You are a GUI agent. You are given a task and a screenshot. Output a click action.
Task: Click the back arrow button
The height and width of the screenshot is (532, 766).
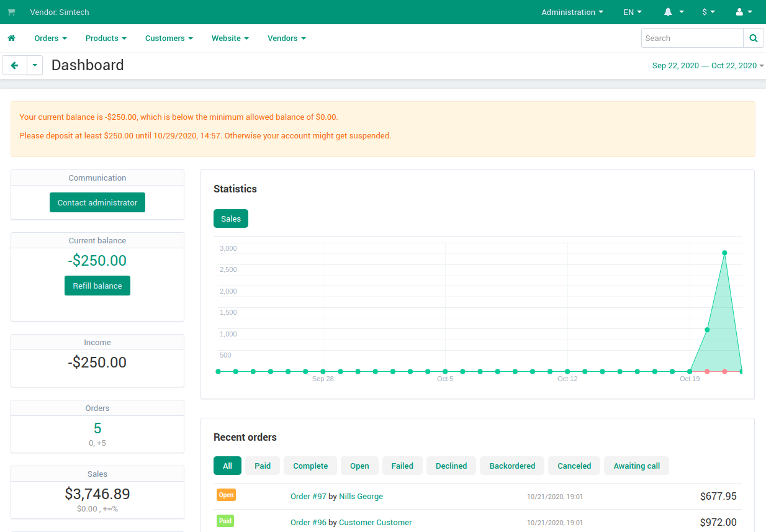click(15, 65)
